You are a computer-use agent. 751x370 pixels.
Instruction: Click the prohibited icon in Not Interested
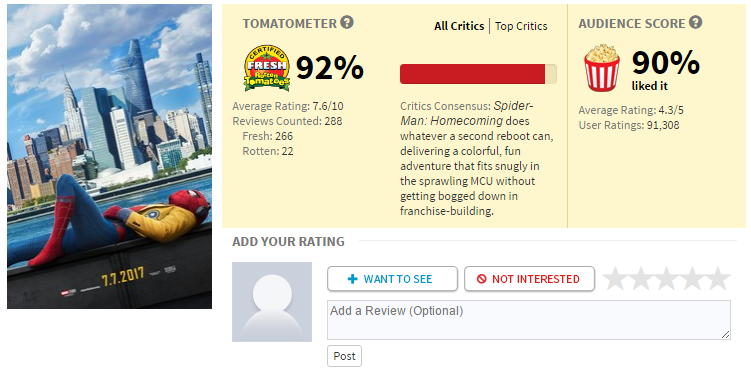point(481,279)
